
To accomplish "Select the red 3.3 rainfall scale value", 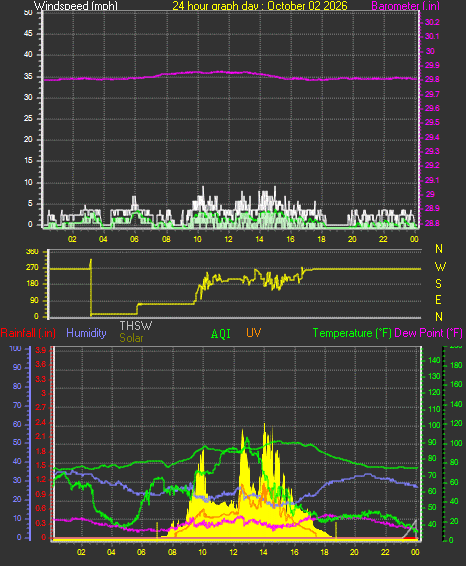I will pyautogui.click(x=41, y=379).
